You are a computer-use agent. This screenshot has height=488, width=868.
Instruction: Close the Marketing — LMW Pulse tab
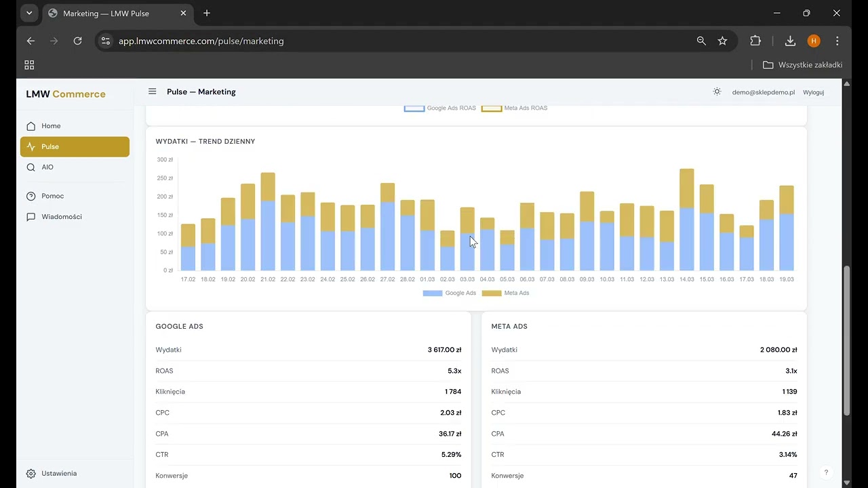(183, 14)
